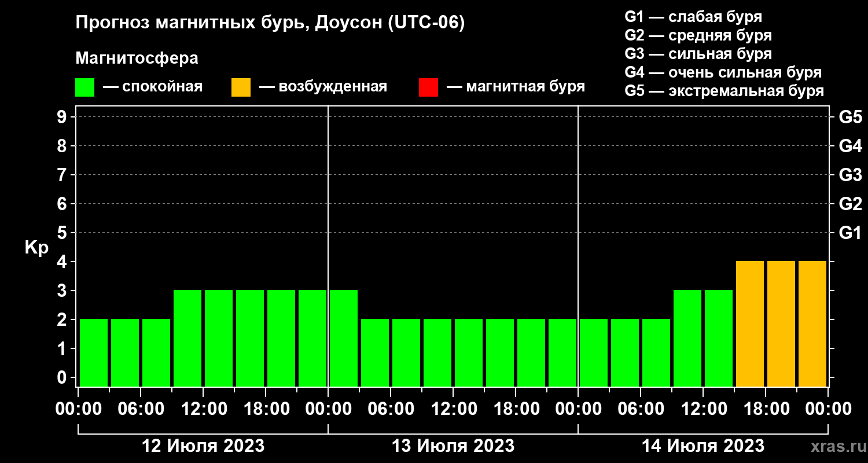Screen dimensions: 868x463
Task: Click the orange bar starting 15:00 on 14 July
Action: [750, 324]
